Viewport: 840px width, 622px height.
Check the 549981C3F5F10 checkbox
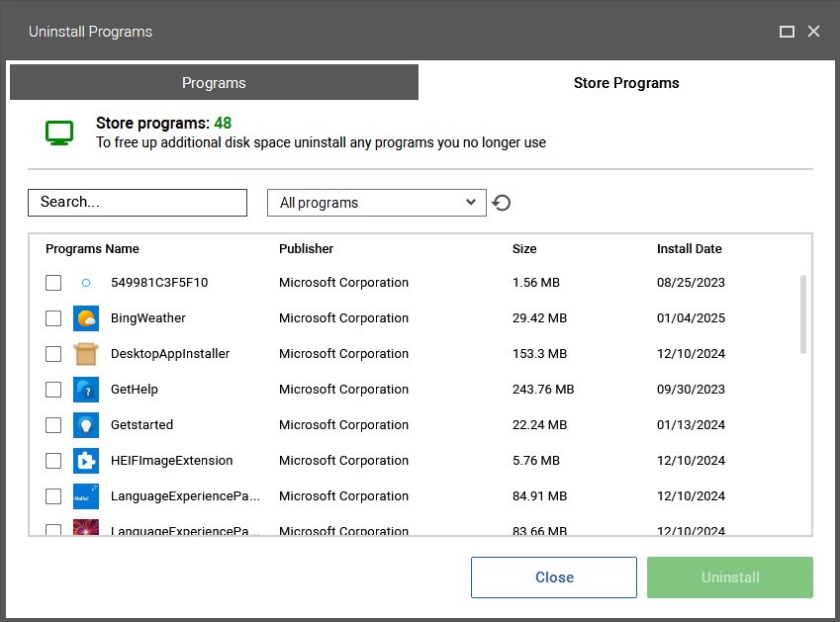53,283
